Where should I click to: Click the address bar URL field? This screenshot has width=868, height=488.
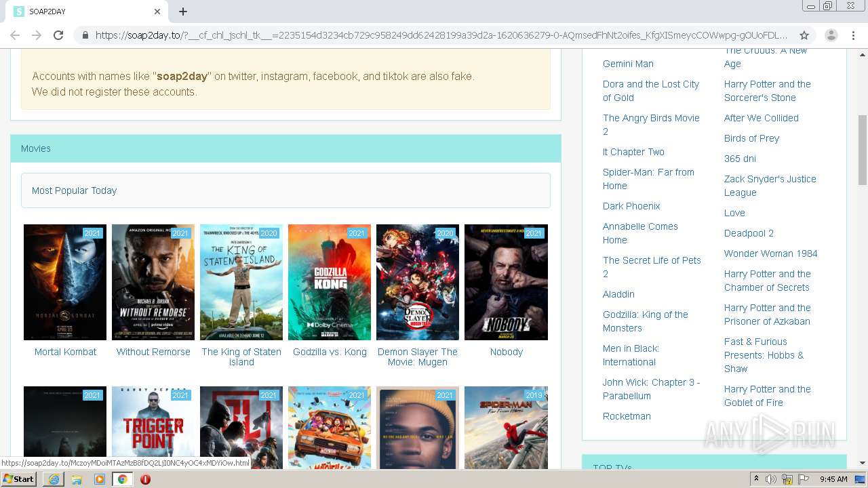[x=441, y=35]
